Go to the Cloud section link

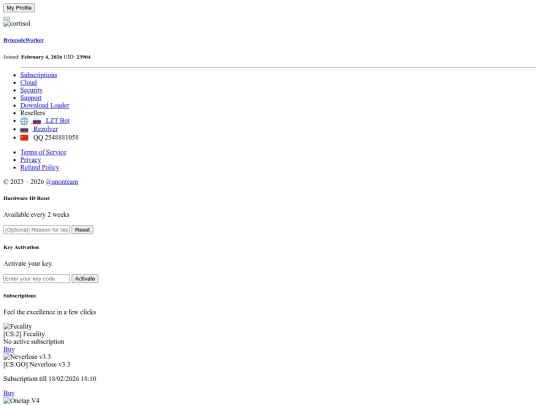click(x=29, y=83)
